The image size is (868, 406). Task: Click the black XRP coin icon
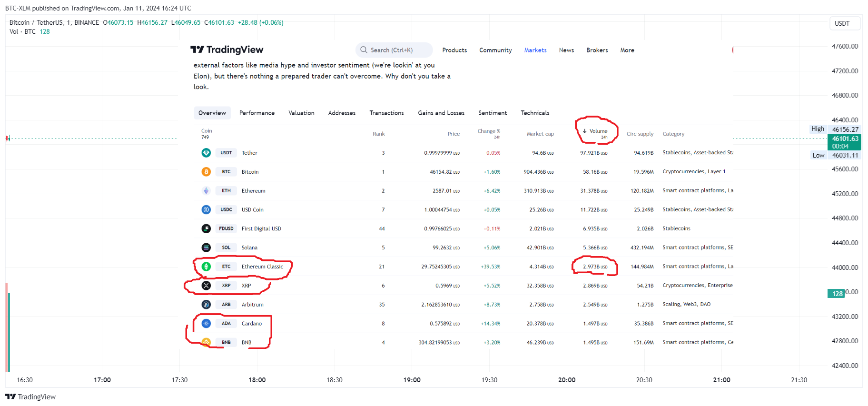pyautogui.click(x=206, y=286)
